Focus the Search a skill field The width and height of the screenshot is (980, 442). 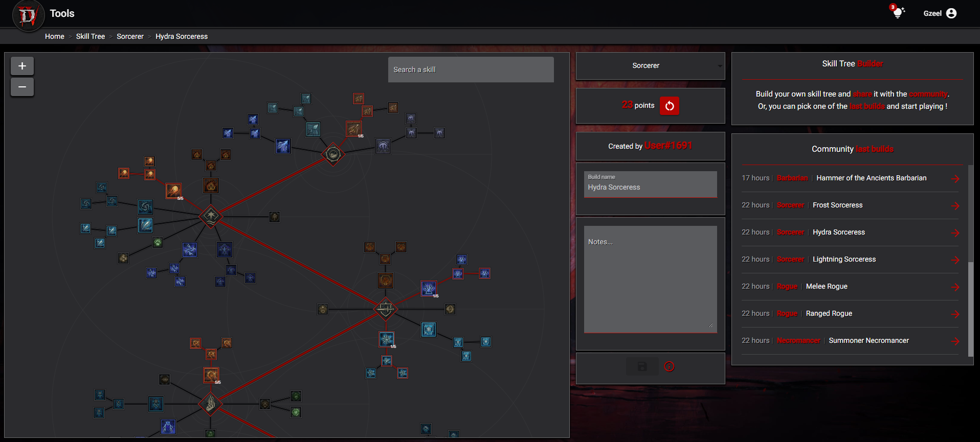[471, 69]
